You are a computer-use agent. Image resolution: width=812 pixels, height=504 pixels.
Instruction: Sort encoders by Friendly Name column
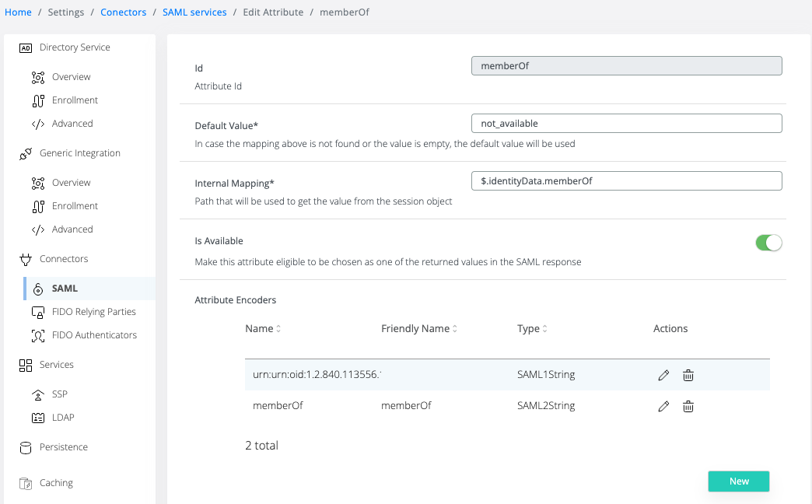pos(419,329)
